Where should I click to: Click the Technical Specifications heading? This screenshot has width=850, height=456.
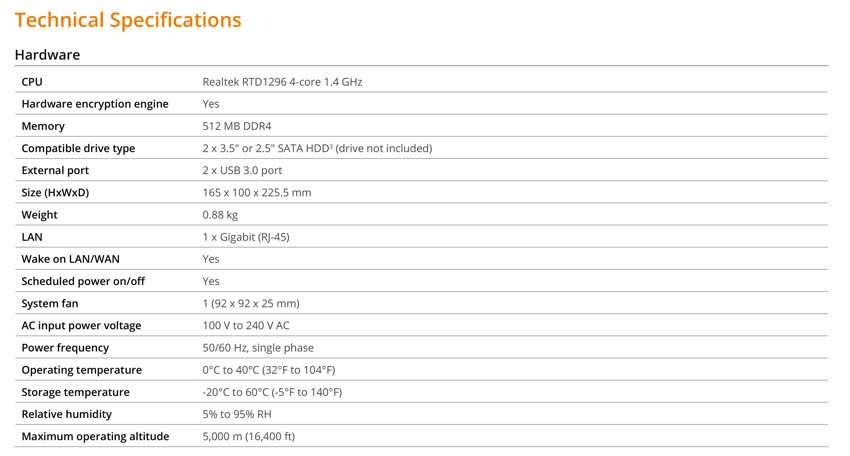128,20
